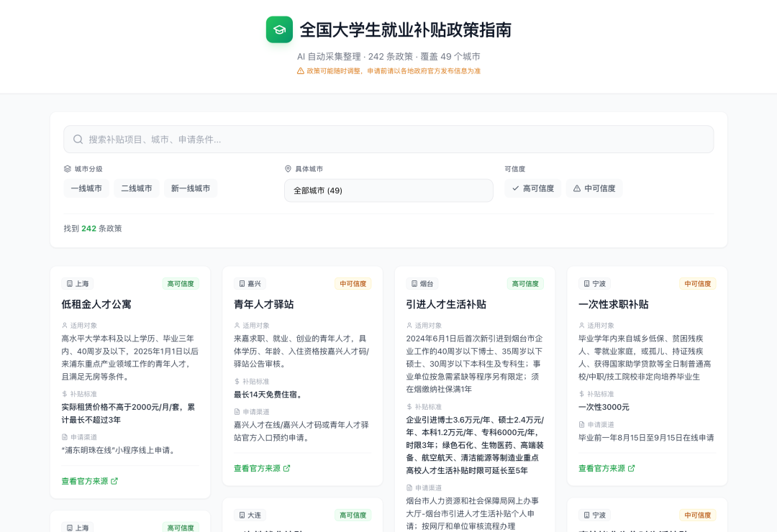Viewport: 777px width, 532px height.
Task: Click the document icon on 一次性求职补贴 card
Action: click(582, 424)
